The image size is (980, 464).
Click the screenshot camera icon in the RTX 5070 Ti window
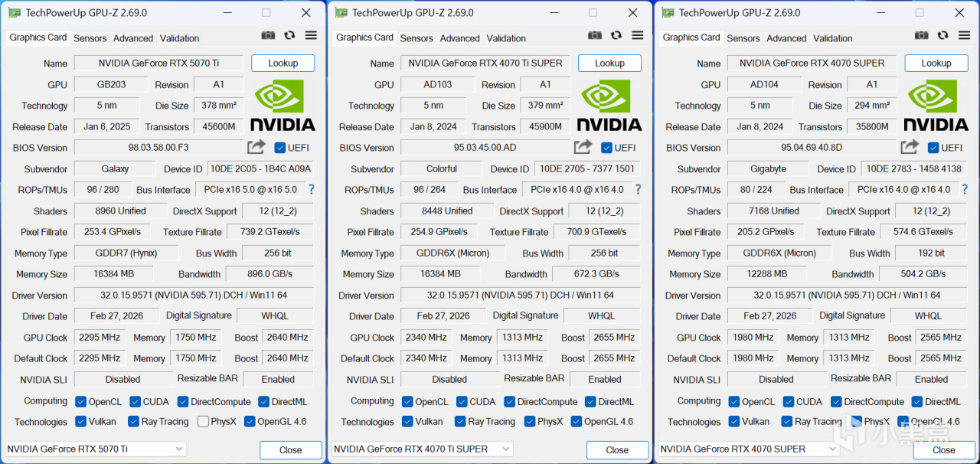click(268, 35)
